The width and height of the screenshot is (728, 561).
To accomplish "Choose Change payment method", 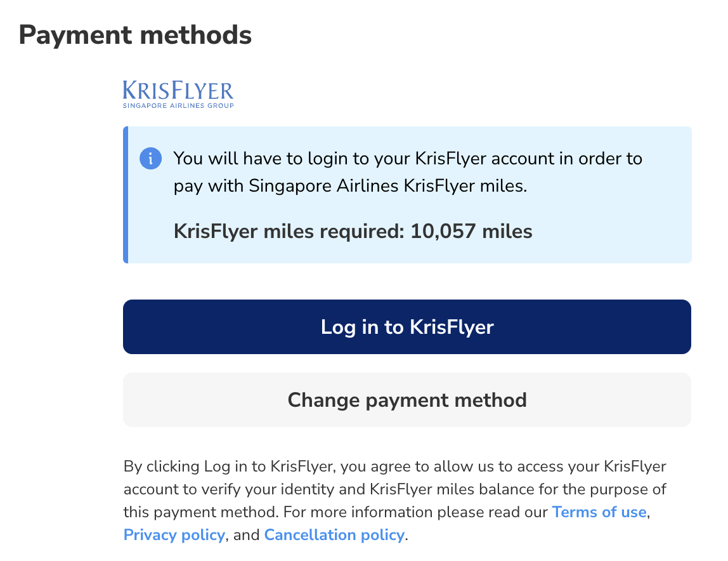I will pos(406,400).
